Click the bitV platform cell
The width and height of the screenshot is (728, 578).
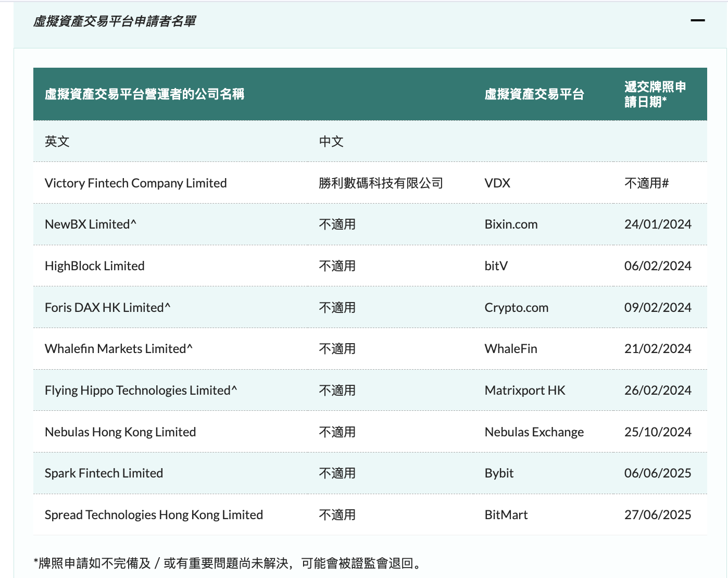click(496, 266)
